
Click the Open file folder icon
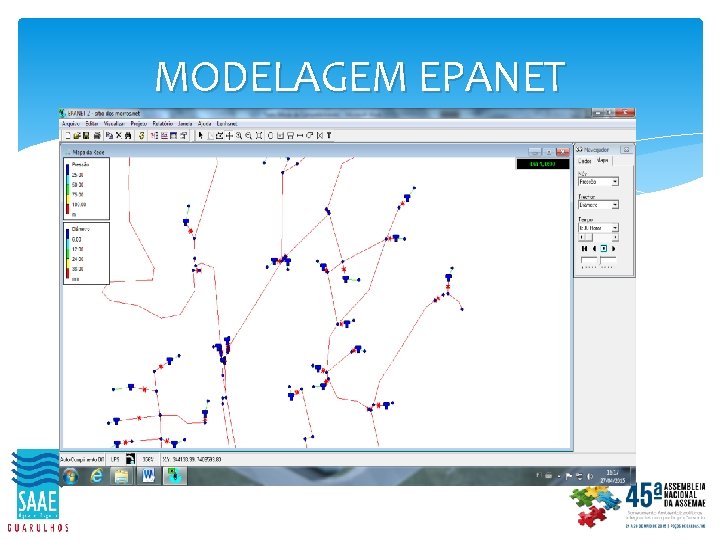[77, 135]
